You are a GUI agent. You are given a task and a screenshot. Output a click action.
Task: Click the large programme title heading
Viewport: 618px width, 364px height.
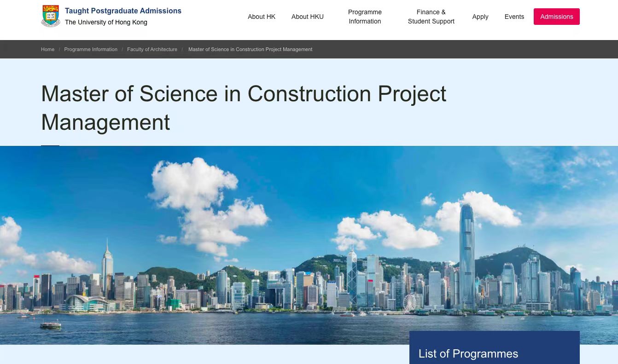coord(243,108)
